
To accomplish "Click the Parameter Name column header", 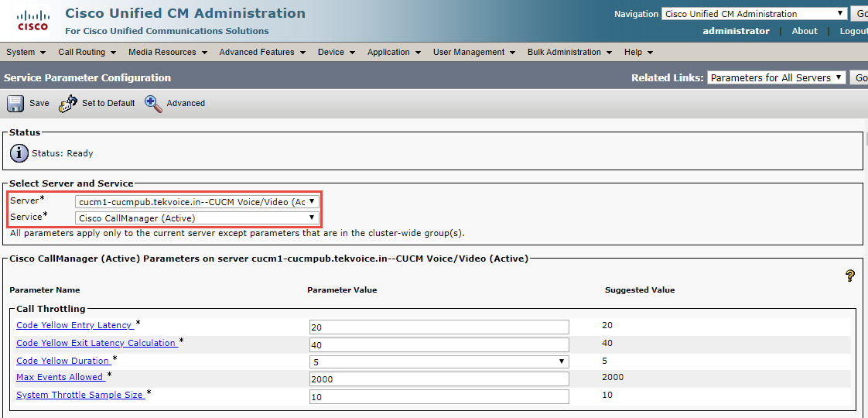I will pyautogui.click(x=45, y=290).
